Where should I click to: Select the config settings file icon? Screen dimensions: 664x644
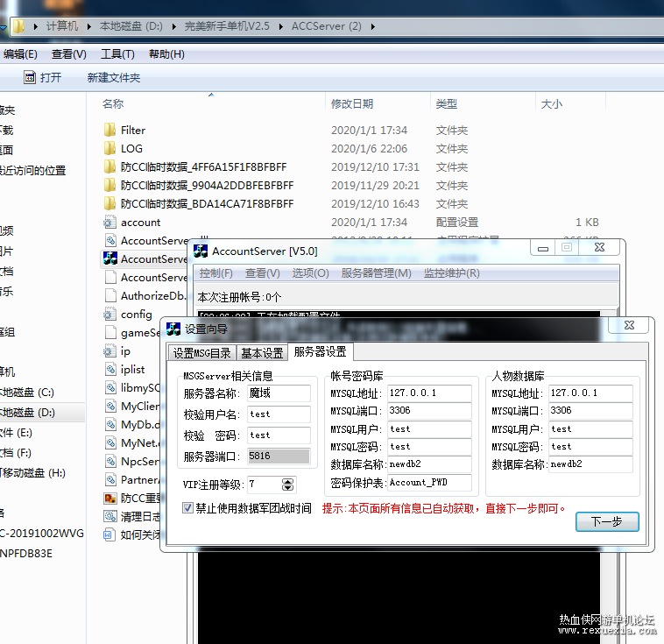pyautogui.click(x=109, y=314)
